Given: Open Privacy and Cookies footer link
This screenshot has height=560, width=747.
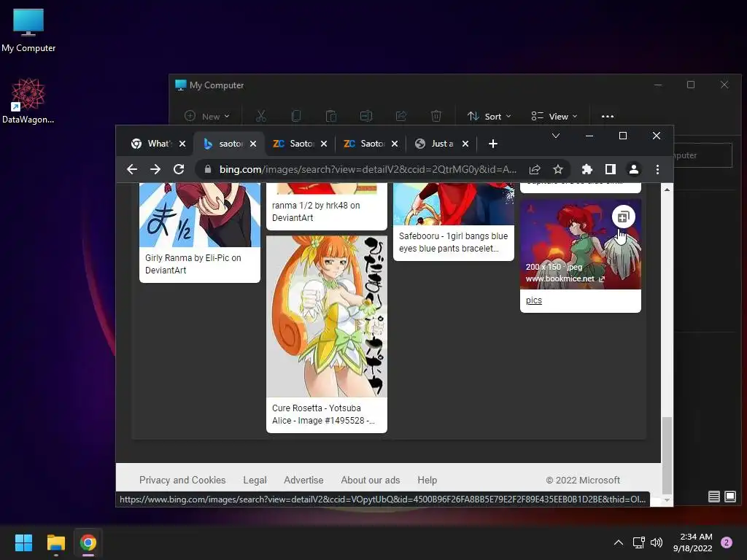Looking at the screenshot, I should point(182,480).
